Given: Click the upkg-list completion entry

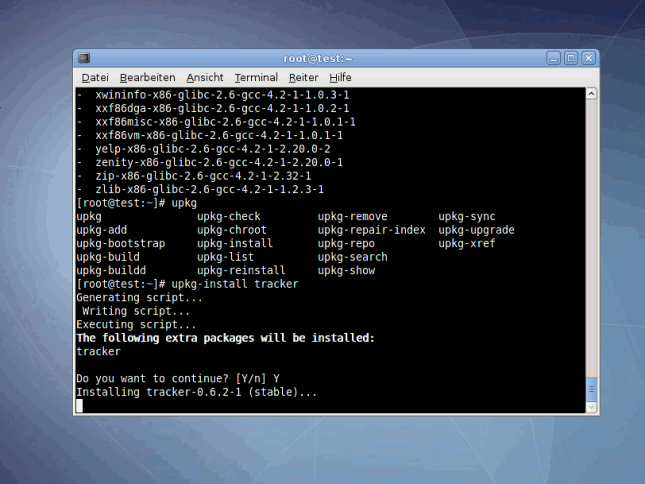Looking at the screenshot, I should coord(225,257).
